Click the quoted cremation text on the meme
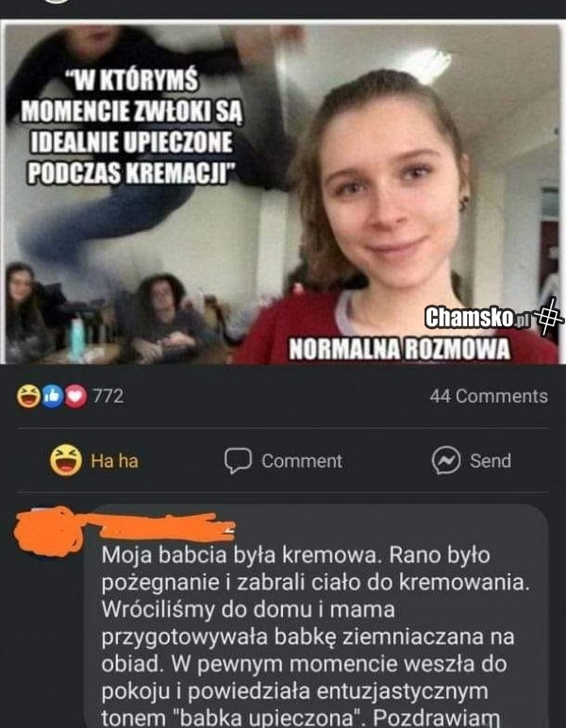Screen dimensions: 566x728 click(x=131, y=126)
